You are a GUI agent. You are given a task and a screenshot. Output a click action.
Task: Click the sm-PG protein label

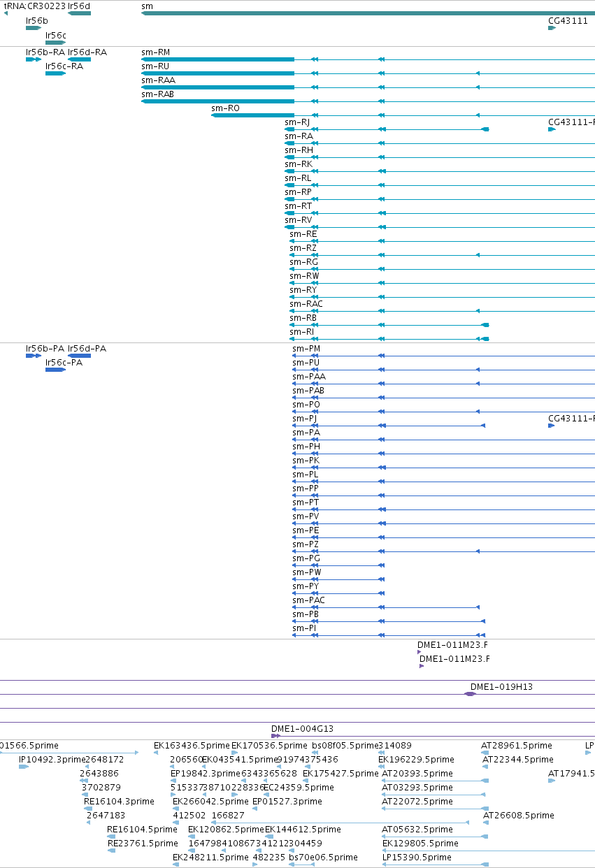point(306,558)
